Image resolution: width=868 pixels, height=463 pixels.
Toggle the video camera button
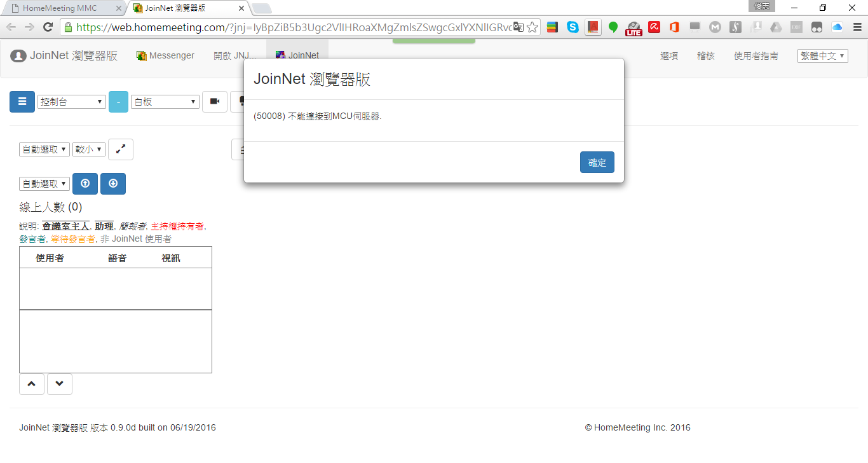point(215,102)
